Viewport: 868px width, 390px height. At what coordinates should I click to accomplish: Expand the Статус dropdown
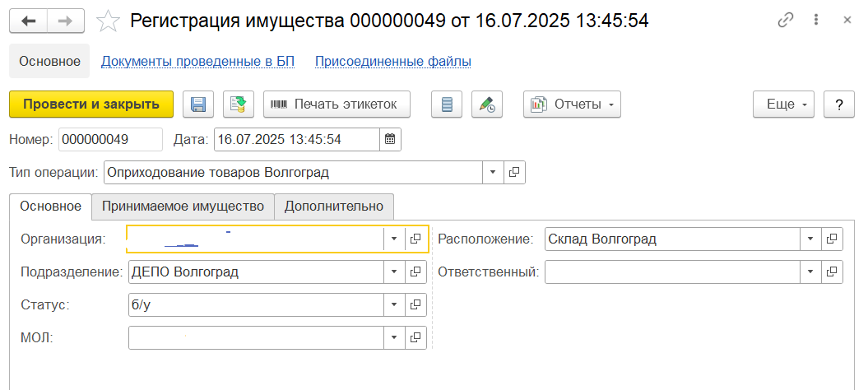pyautogui.click(x=394, y=304)
